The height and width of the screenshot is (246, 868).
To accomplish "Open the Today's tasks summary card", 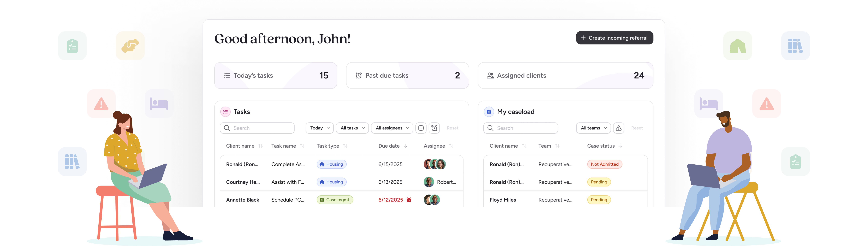I will [x=275, y=76].
